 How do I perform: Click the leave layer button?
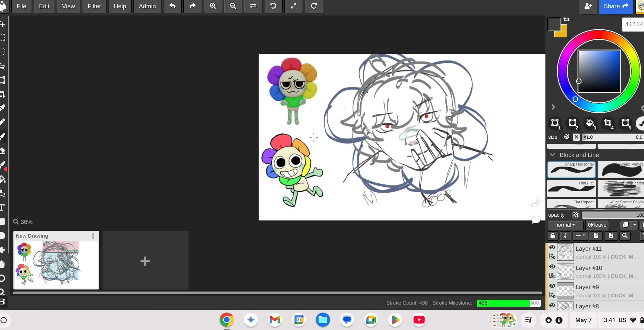(597, 225)
